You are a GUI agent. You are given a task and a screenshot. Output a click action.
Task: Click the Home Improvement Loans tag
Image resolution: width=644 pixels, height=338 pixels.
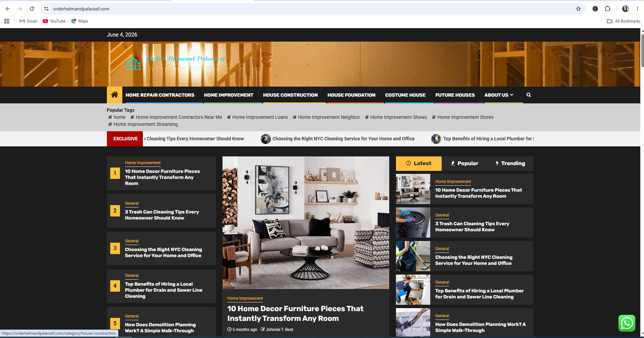pos(257,117)
